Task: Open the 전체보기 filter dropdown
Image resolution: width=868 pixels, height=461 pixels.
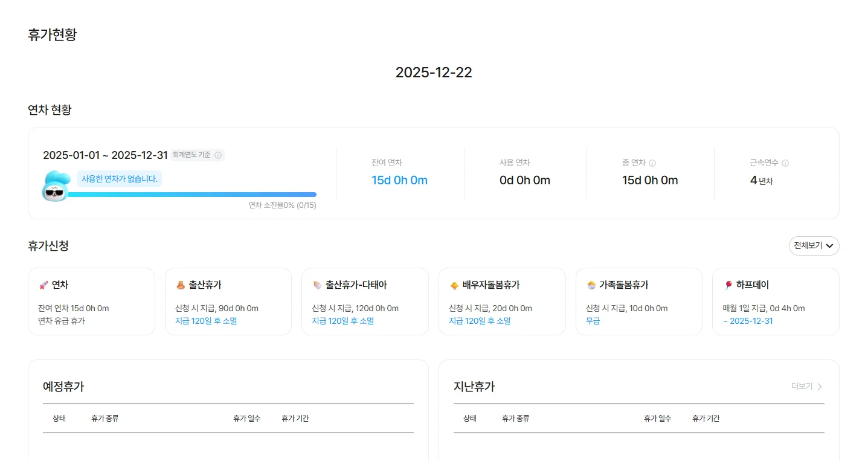Action: pyautogui.click(x=814, y=246)
